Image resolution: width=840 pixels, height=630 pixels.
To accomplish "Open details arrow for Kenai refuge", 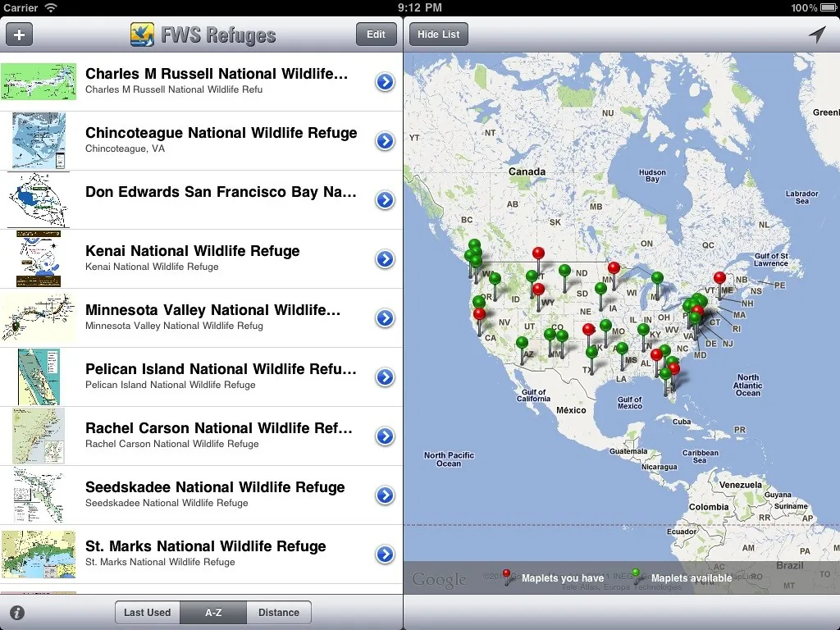I will click(385, 258).
